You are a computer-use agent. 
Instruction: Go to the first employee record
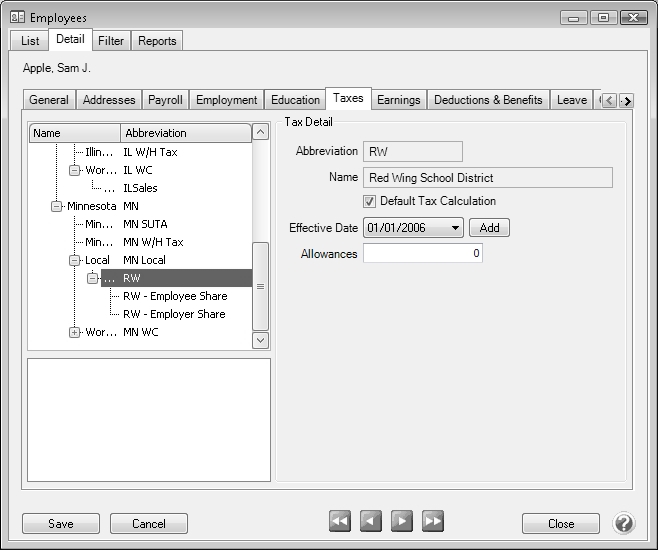(x=340, y=521)
